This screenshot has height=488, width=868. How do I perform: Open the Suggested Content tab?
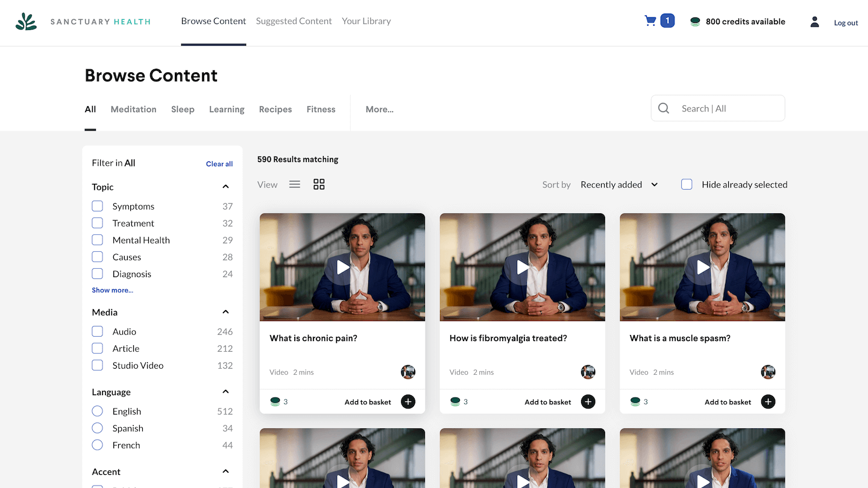[x=294, y=21]
